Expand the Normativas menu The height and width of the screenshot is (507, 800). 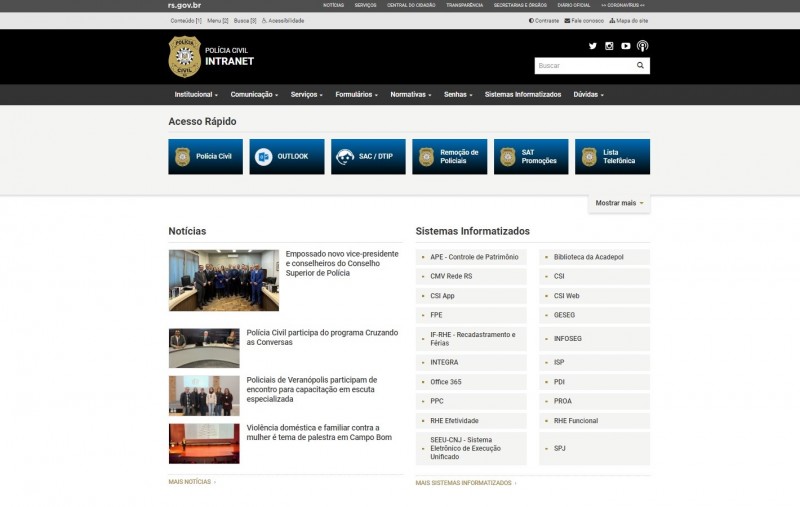click(x=411, y=94)
